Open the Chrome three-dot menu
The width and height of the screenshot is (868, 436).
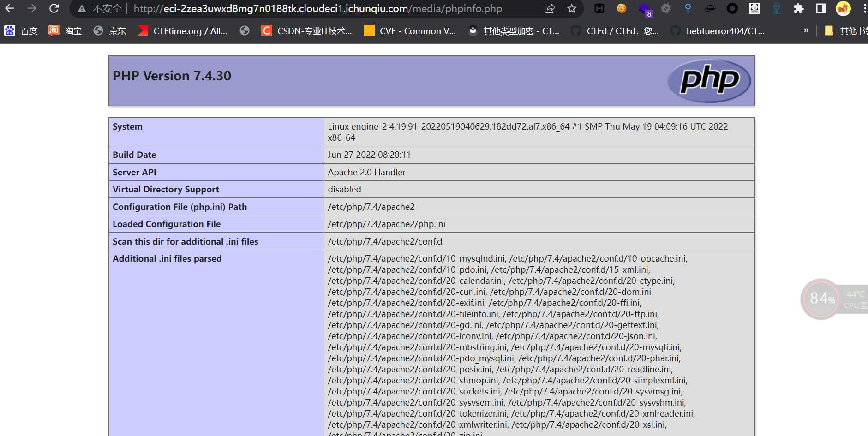point(864,8)
